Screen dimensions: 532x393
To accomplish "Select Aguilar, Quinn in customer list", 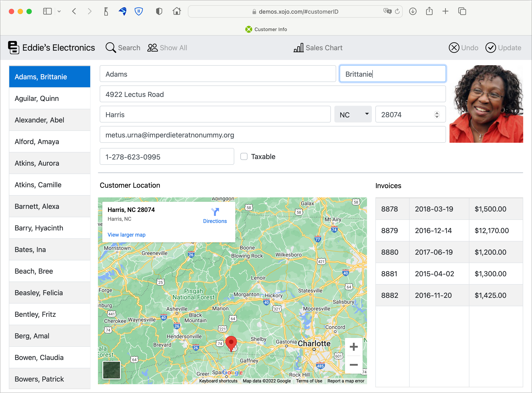I will click(x=50, y=98).
